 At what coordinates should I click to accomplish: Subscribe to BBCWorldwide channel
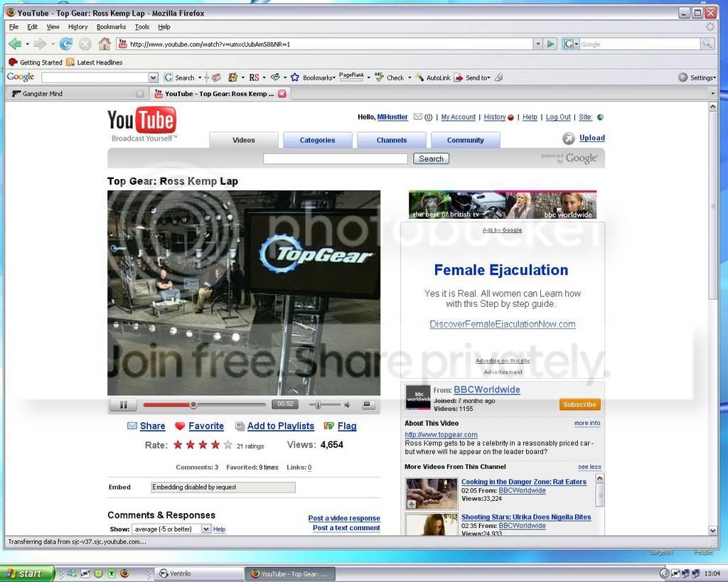pos(579,404)
